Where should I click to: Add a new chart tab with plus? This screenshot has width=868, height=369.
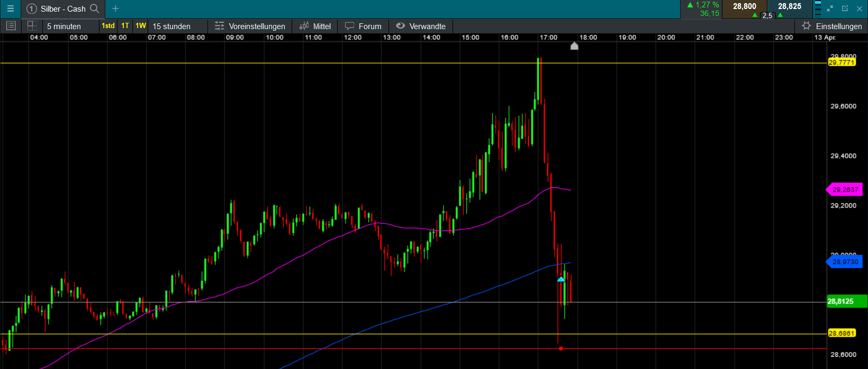pos(115,8)
